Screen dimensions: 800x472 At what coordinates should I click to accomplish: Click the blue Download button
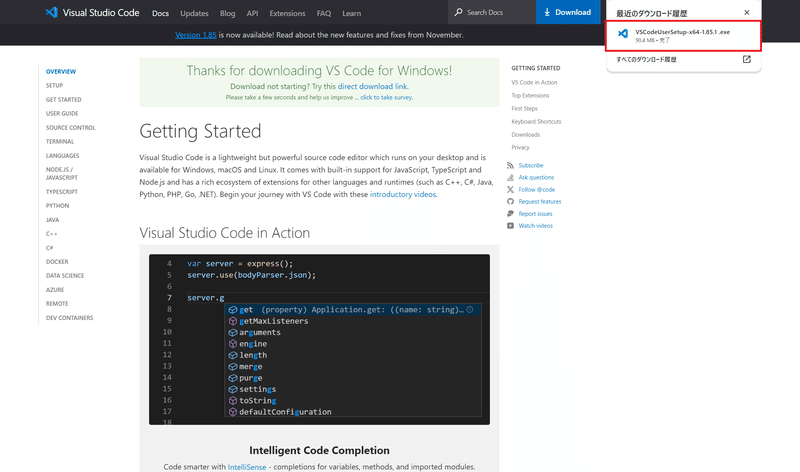[568, 12]
